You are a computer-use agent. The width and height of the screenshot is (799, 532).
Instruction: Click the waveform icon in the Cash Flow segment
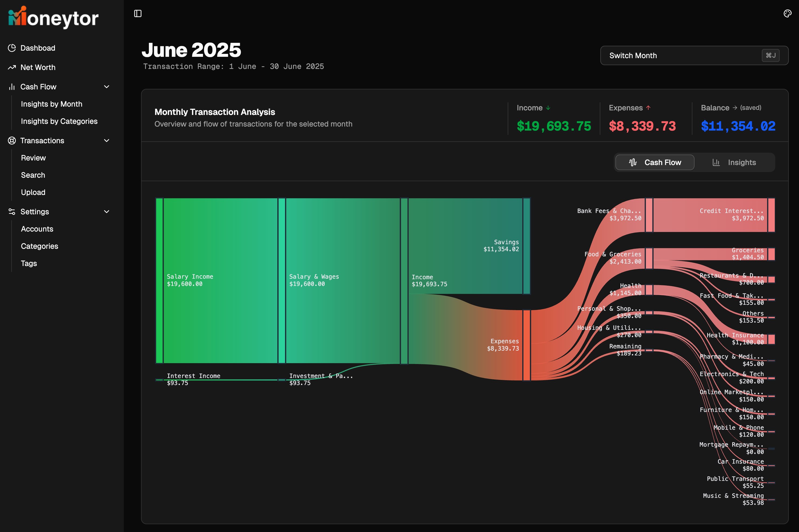(633, 162)
